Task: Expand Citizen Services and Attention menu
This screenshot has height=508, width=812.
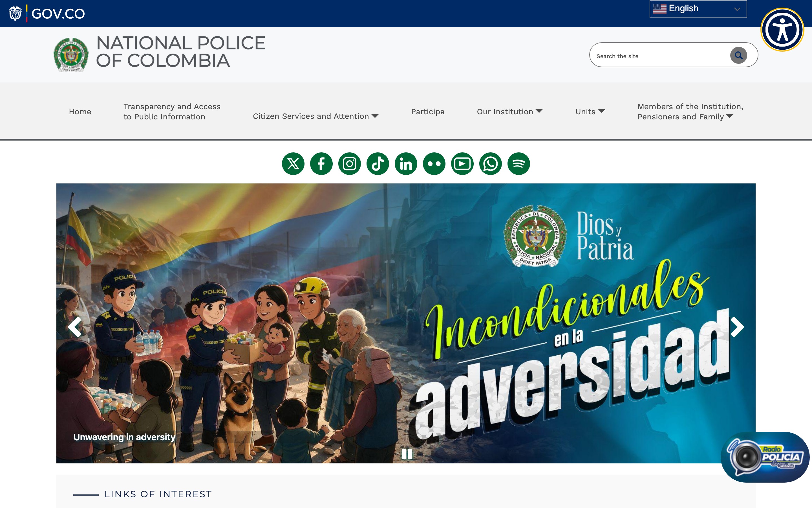Action: (x=315, y=116)
